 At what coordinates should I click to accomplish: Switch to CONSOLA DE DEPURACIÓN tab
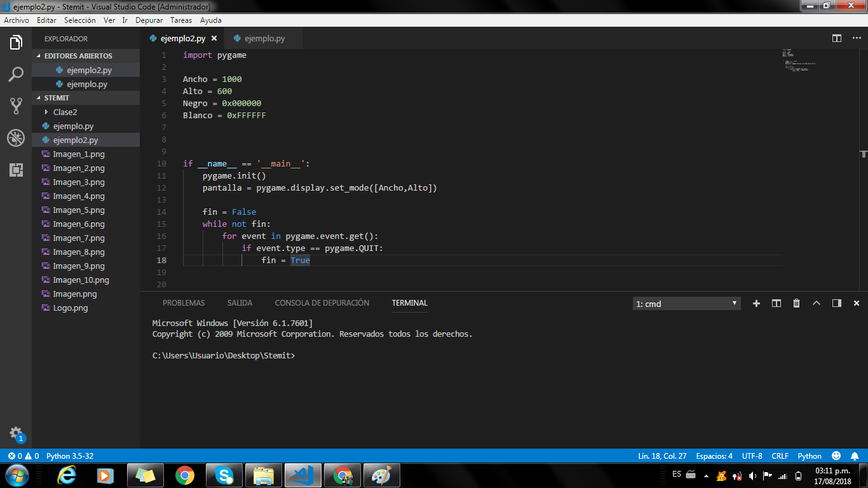coord(322,303)
